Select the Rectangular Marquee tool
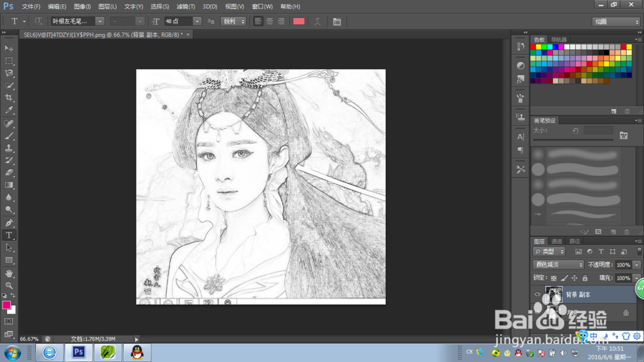644x362 pixels. [8, 61]
